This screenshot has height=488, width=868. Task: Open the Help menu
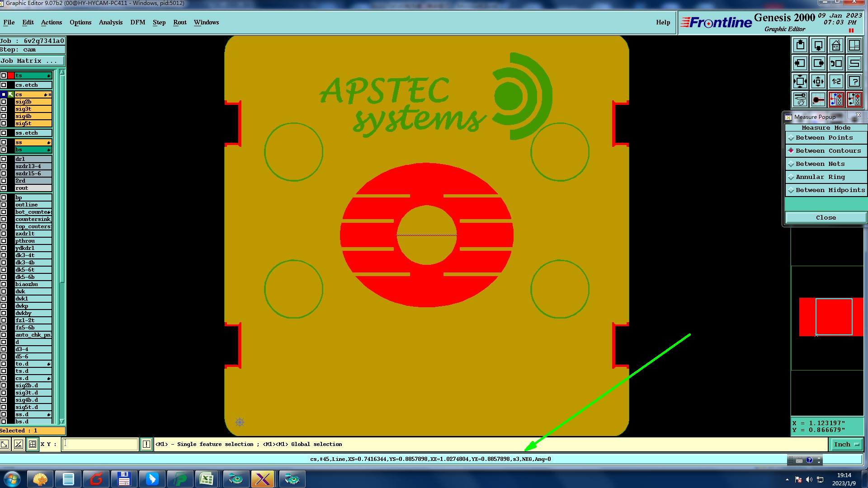[663, 22]
